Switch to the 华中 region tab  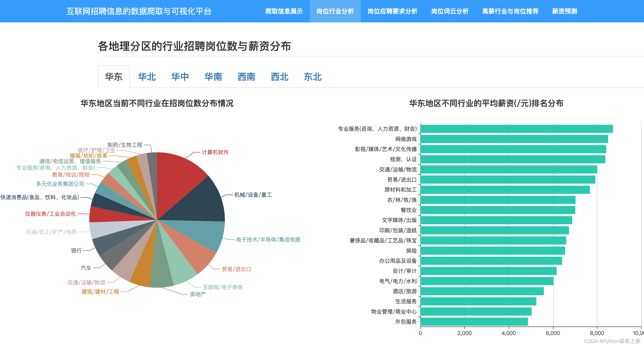180,77
